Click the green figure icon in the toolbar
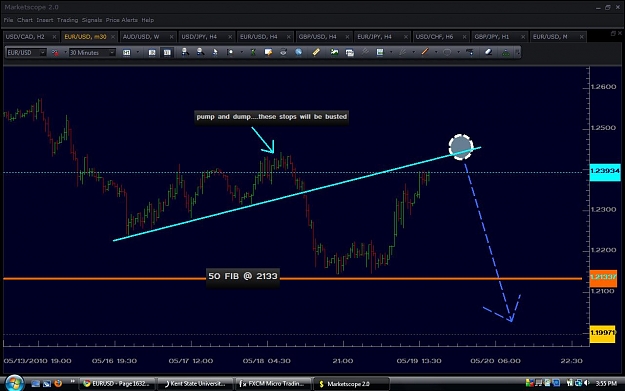625x391 pixels. click(x=253, y=52)
